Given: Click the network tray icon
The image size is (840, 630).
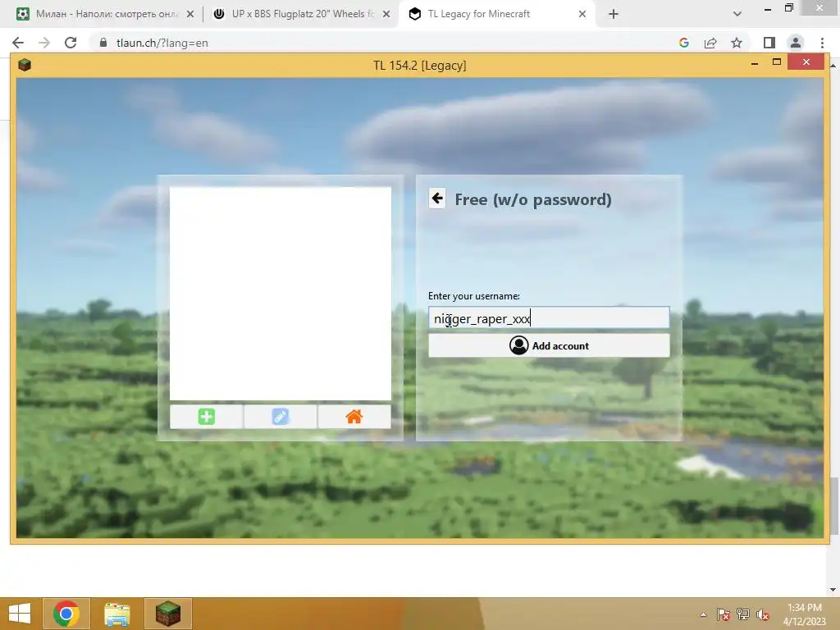Looking at the screenshot, I should (743, 614).
